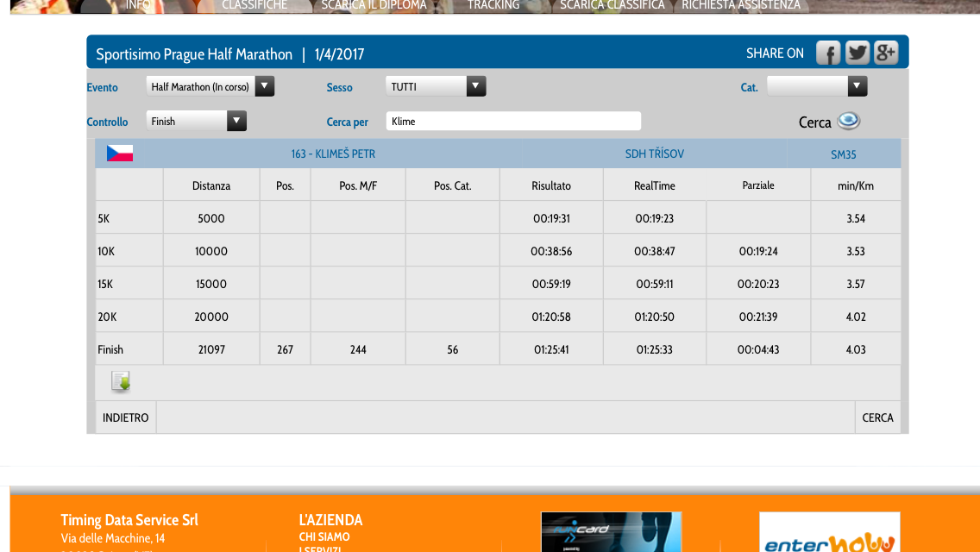Screen dimensions: 980x552
Task: Open the SCARICA IL DIPLOMA tab
Action: [374, 5]
